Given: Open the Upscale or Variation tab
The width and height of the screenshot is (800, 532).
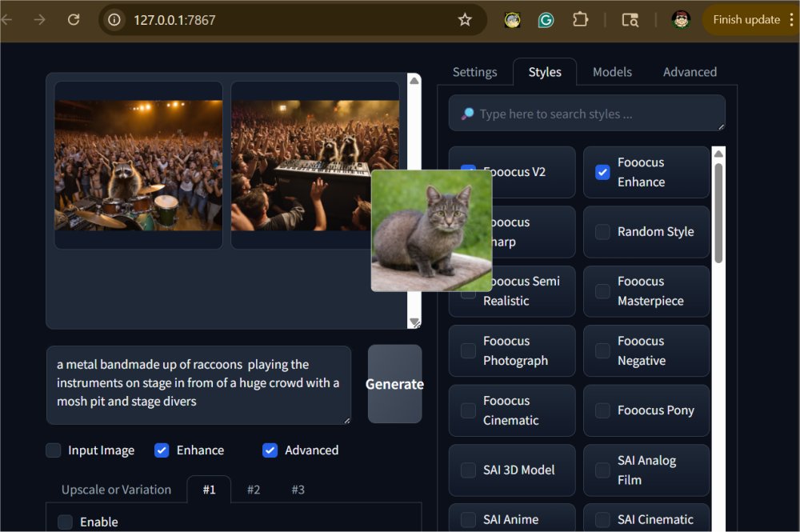Looking at the screenshot, I should click(116, 490).
